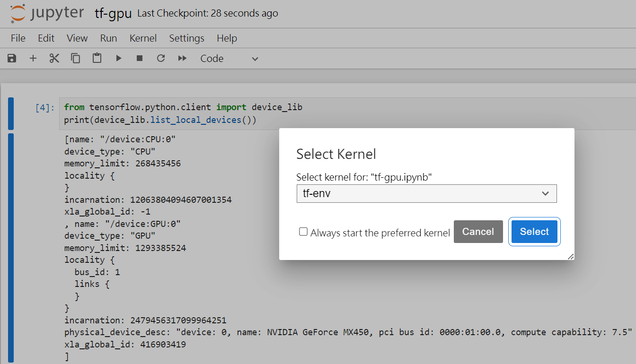Cut selected cell with scissors icon

coord(54,58)
